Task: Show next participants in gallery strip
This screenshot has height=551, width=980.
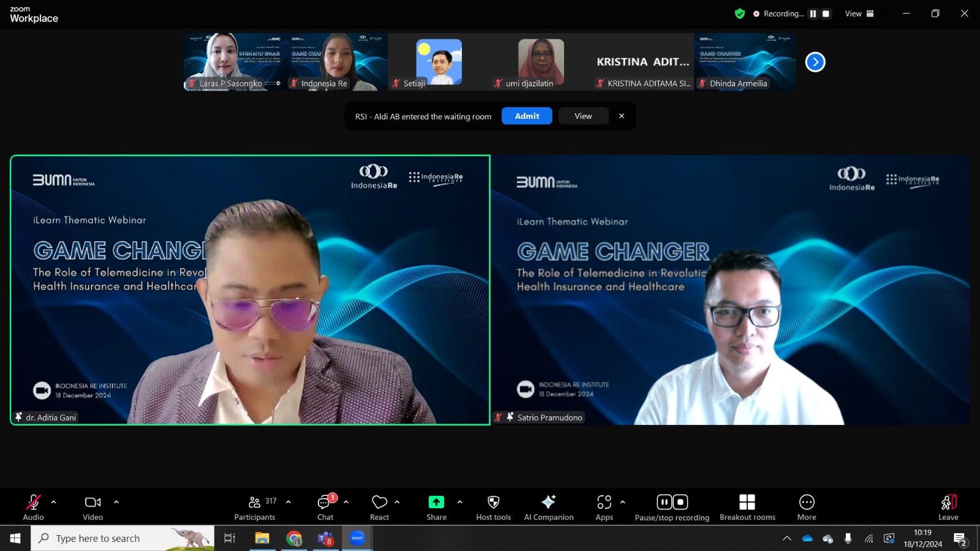Action: click(x=815, y=62)
